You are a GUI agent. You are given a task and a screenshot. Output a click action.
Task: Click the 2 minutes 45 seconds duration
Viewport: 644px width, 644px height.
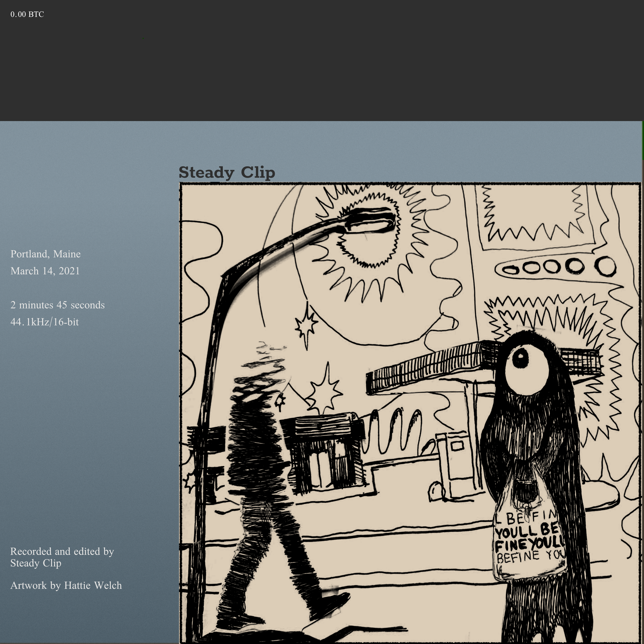(x=57, y=305)
